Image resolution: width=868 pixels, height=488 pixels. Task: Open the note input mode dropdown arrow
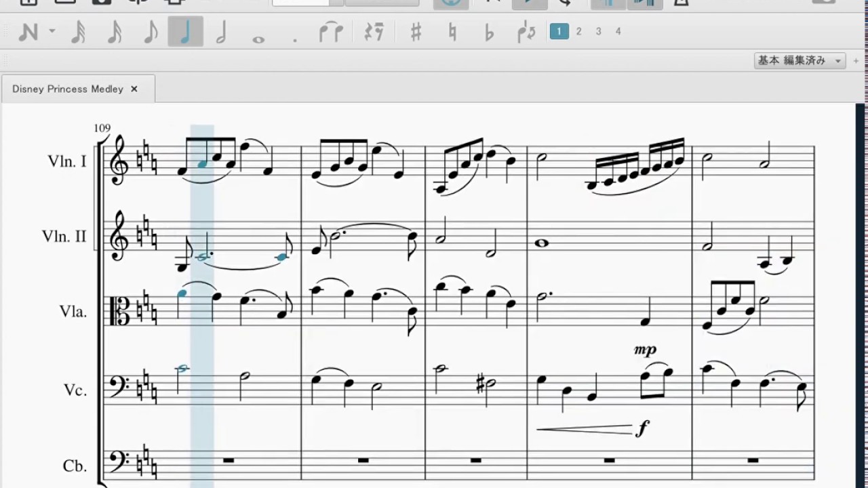pos(52,32)
